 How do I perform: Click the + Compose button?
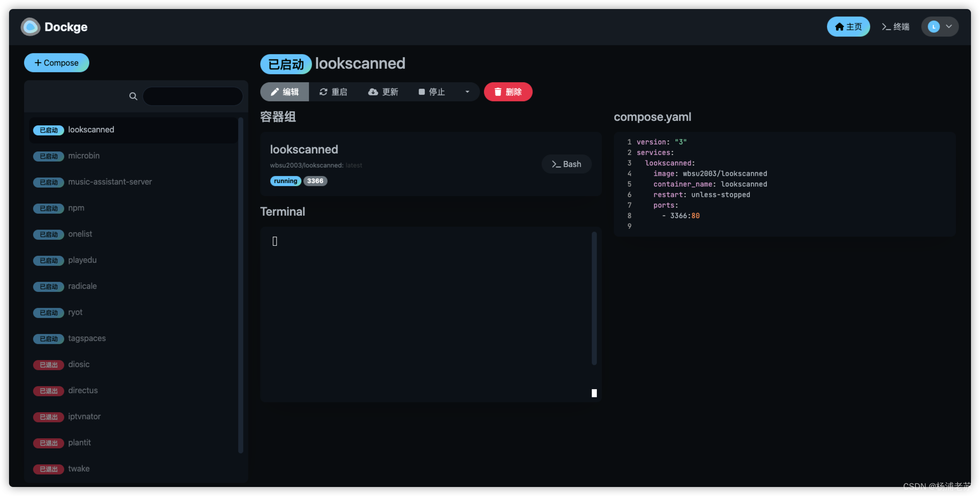(57, 63)
